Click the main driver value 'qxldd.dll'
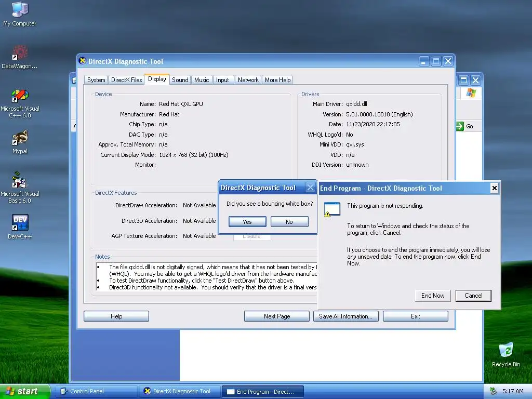Image resolution: width=532 pixels, height=399 pixels. (356, 104)
